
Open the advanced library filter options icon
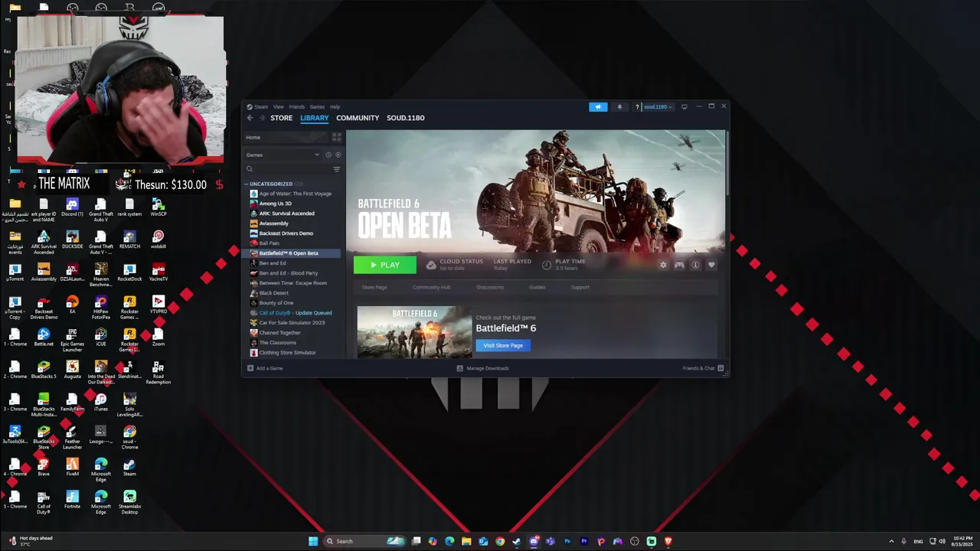336,169
